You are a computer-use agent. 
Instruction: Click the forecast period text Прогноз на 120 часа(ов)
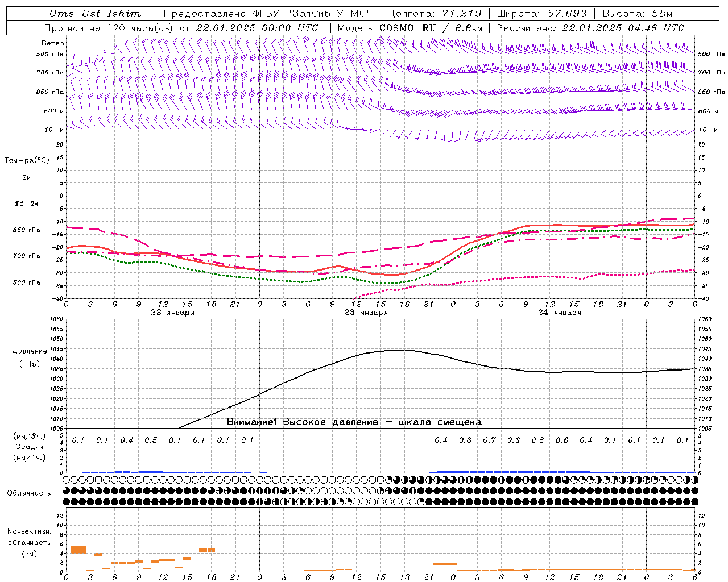[109, 28]
